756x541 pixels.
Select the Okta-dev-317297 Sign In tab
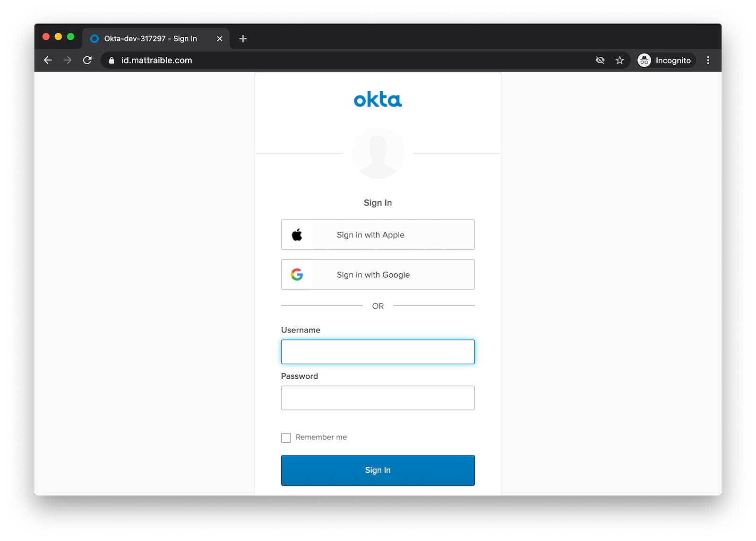pyautogui.click(x=150, y=39)
